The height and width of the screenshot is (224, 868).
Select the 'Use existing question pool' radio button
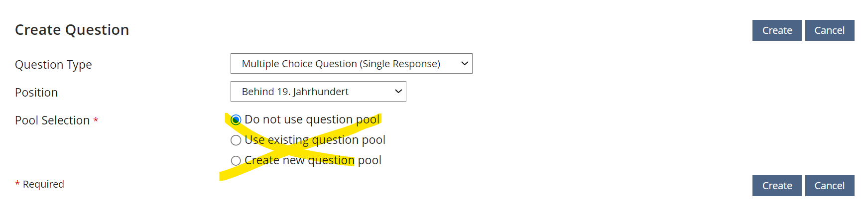coord(236,140)
